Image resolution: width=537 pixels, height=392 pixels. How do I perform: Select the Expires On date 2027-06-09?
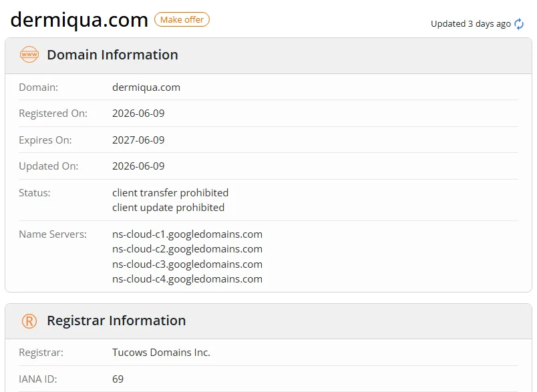pos(138,140)
